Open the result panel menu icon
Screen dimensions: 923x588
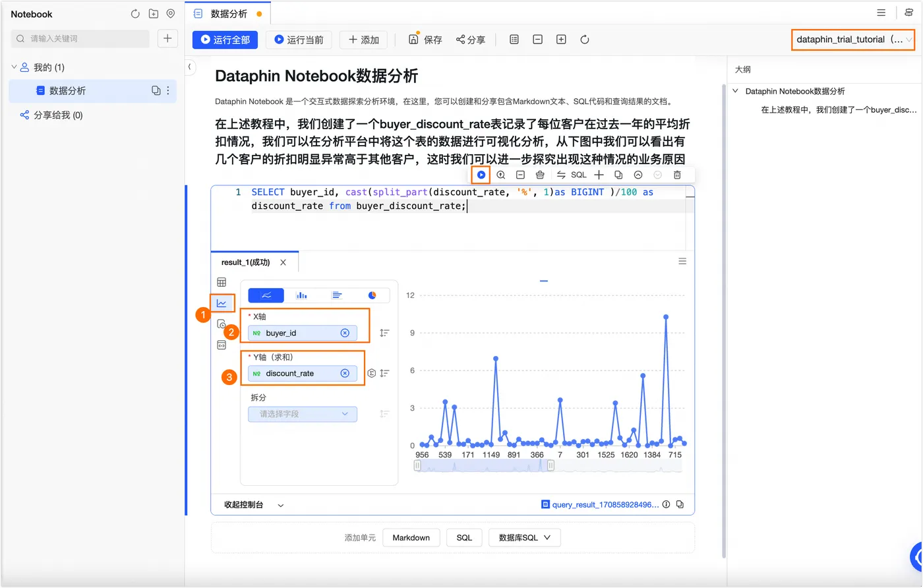(x=682, y=262)
